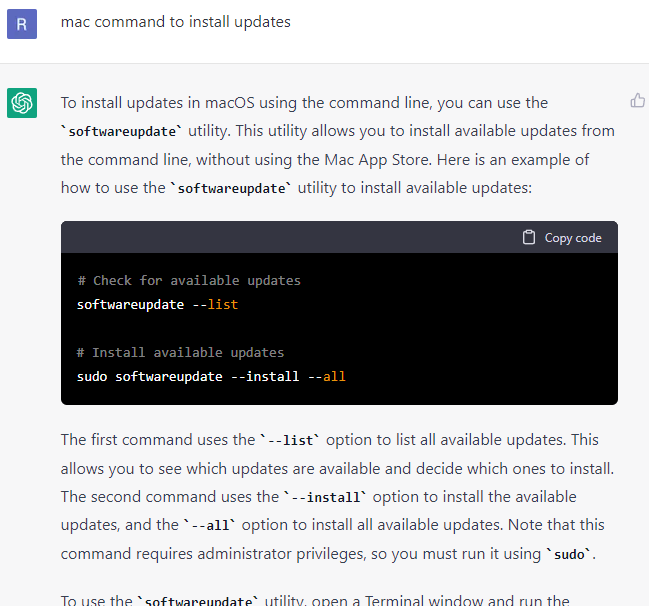Screen dimensions: 649x606
Task: Click the purple R user avatar
Action: [22, 24]
